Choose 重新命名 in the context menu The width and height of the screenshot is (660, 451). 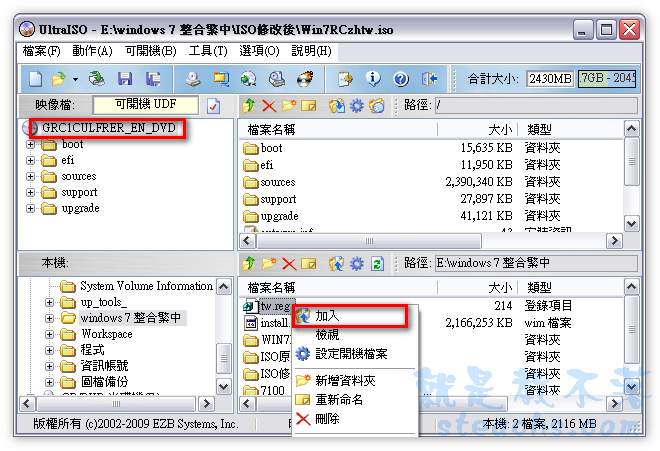(x=354, y=400)
